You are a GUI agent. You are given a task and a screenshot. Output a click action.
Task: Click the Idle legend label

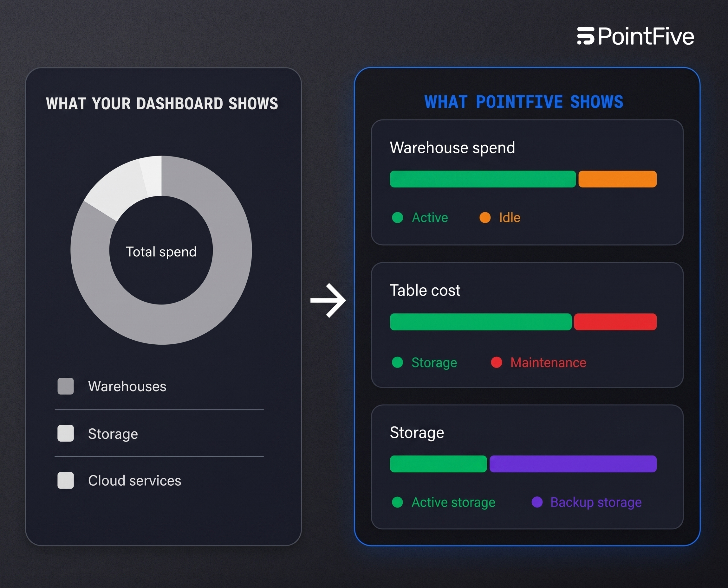[510, 217]
